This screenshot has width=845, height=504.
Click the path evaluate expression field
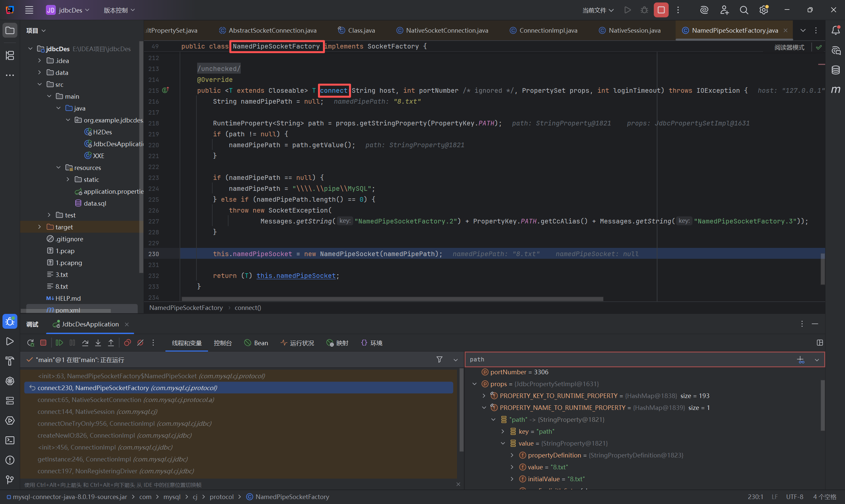[629, 359]
